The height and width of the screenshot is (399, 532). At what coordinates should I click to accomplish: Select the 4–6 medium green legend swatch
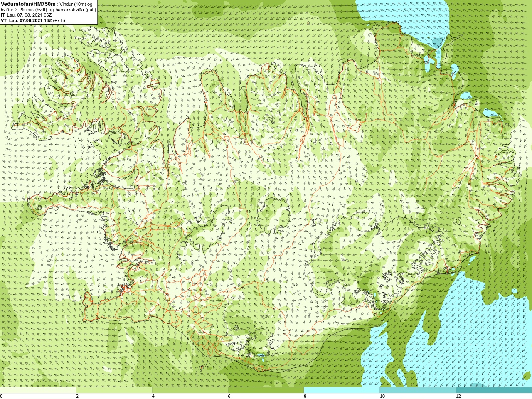coord(190,390)
